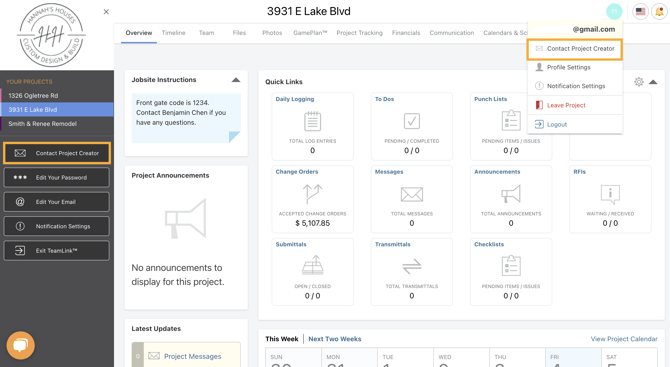Open the Daily Logging link
670x367 pixels.
[295, 99]
